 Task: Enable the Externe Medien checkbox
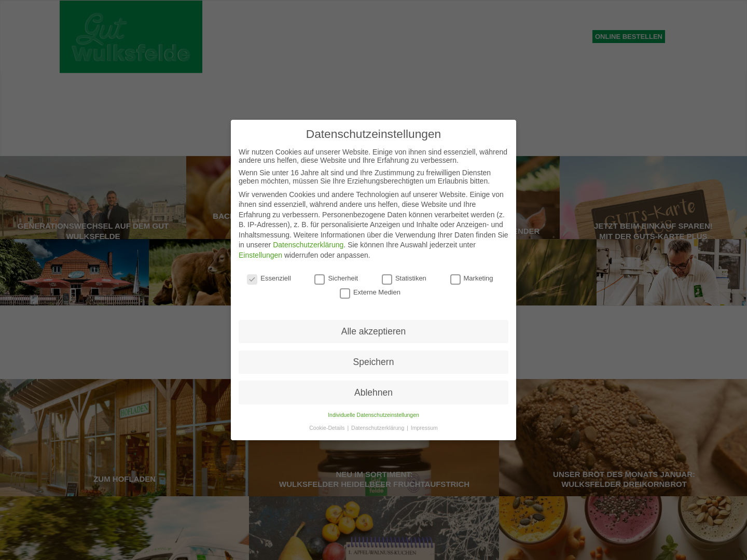[x=345, y=293]
